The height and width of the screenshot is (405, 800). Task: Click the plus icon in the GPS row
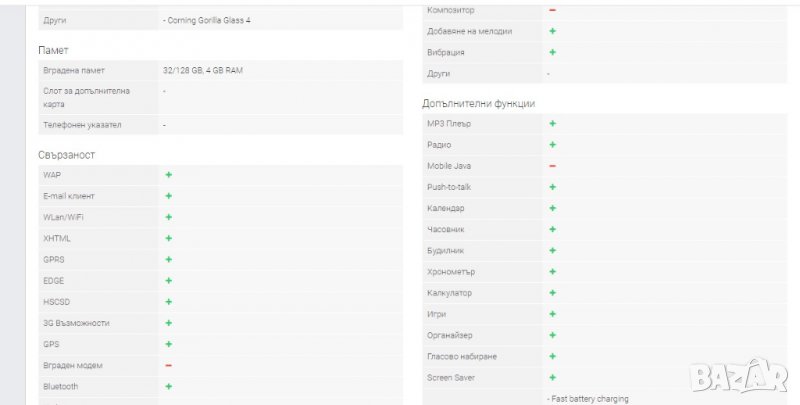click(168, 344)
